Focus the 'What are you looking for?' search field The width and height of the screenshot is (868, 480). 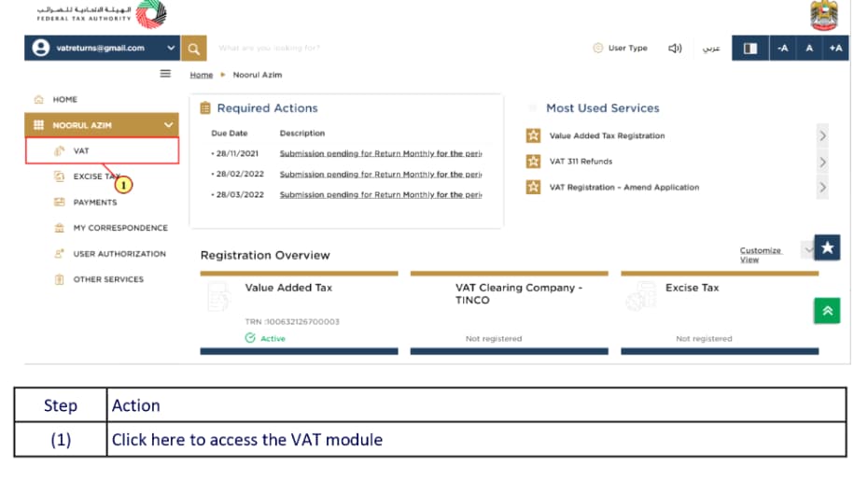coord(269,49)
